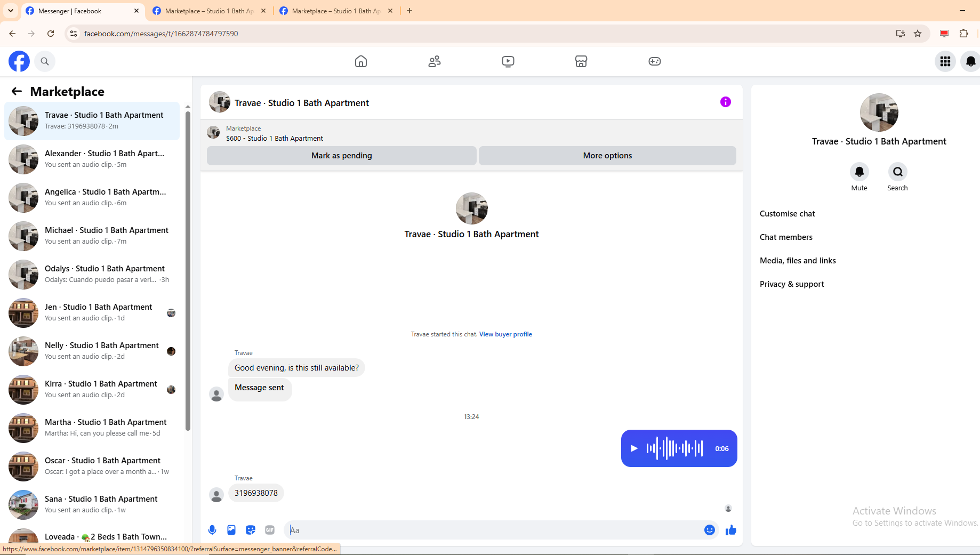
Task: Open Odalys Studio 1 Bath conversation
Action: click(x=92, y=275)
